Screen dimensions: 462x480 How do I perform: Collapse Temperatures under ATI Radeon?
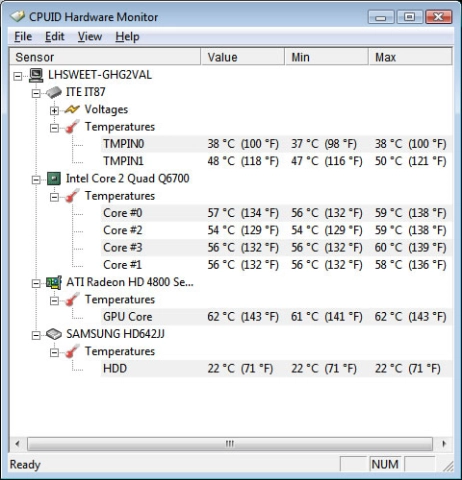54,301
